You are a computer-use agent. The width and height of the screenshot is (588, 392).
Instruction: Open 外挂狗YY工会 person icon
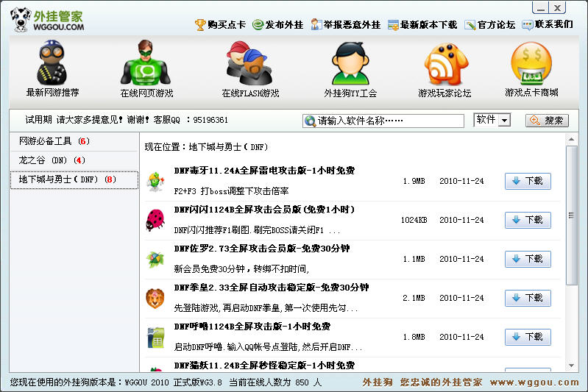click(350, 63)
